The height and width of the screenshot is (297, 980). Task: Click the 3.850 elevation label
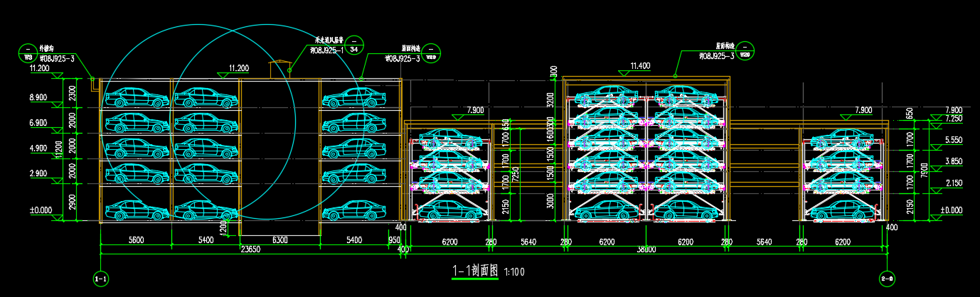tap(952, 161)
